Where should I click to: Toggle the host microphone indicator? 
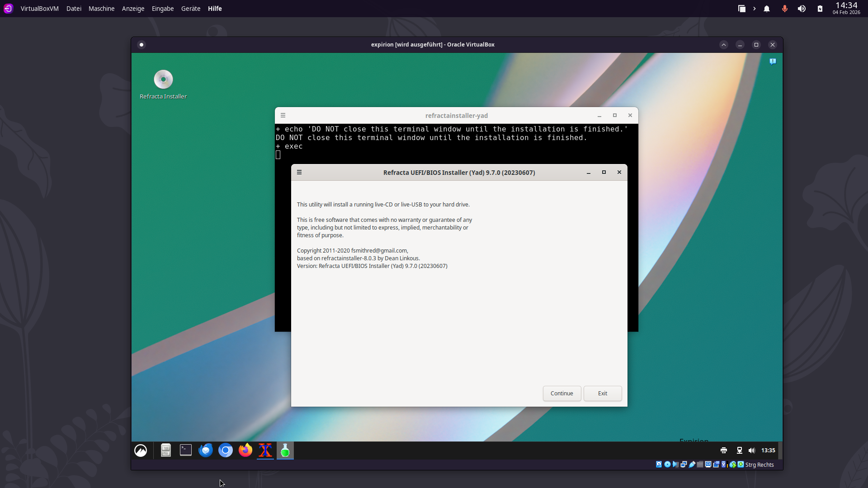[784, 9]
